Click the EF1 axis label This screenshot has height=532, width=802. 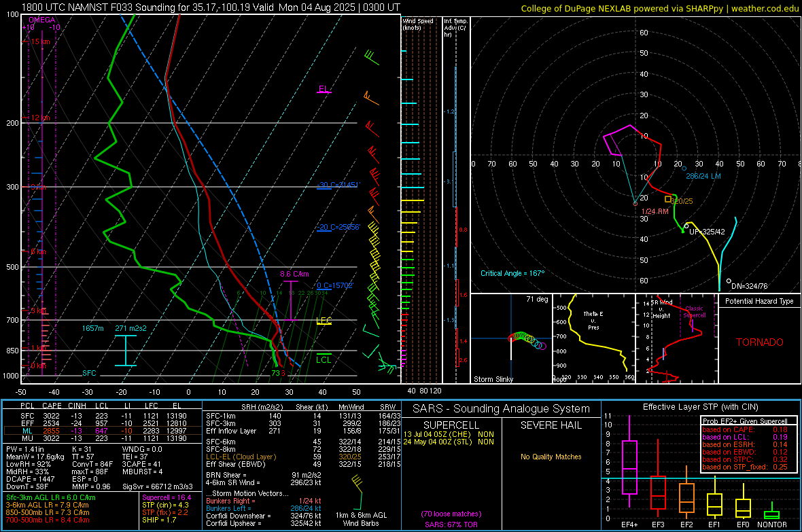[x=714, y=525]
